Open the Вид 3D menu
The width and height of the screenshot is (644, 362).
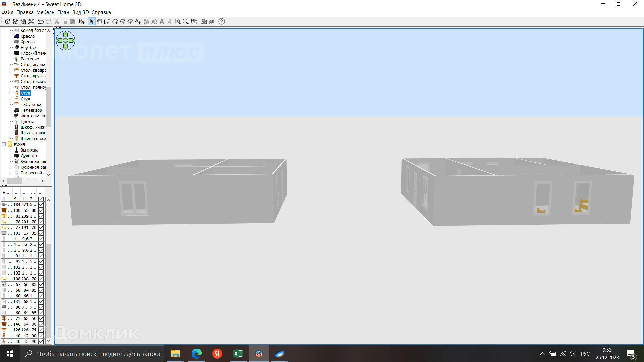pyautogui.click(x=80, y=12)
